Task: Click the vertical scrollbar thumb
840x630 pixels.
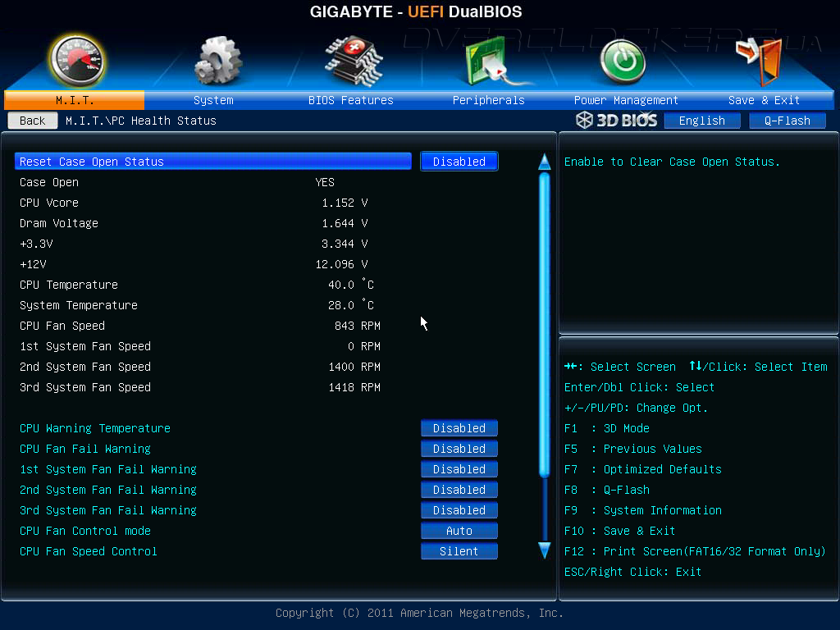Action: [x=545, y=324]
